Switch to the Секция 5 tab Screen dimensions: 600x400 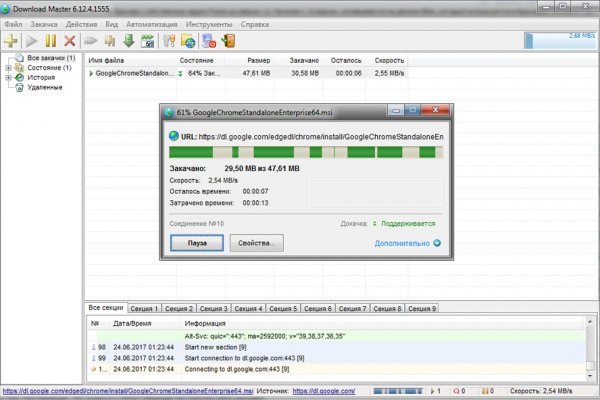coord(283,309)
